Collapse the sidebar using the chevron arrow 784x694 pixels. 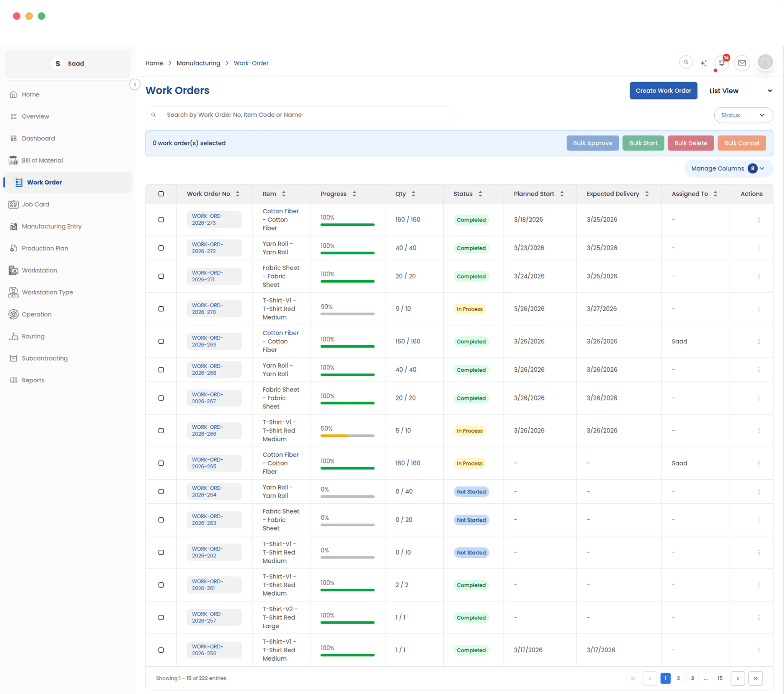point(135,84)
